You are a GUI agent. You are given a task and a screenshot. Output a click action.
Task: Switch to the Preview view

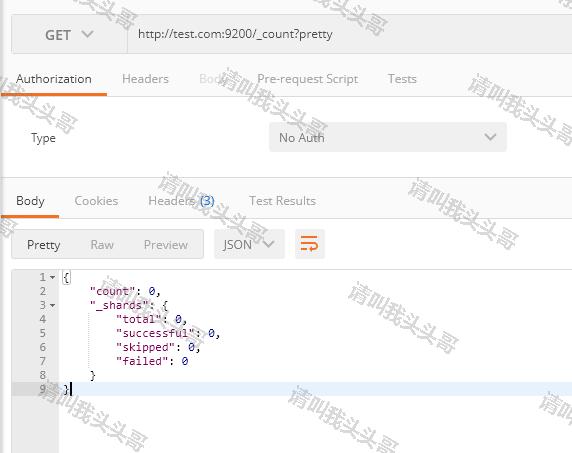tap(166, 244)
